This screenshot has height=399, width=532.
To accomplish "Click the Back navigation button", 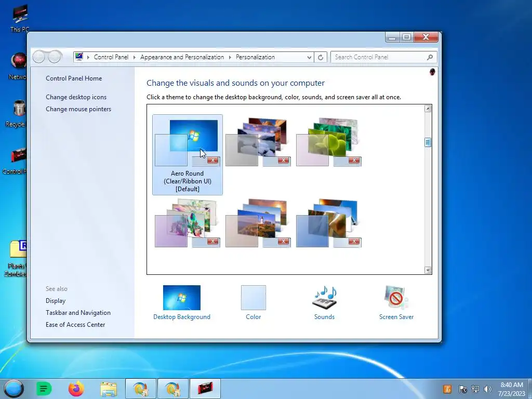I will (38, 57).
